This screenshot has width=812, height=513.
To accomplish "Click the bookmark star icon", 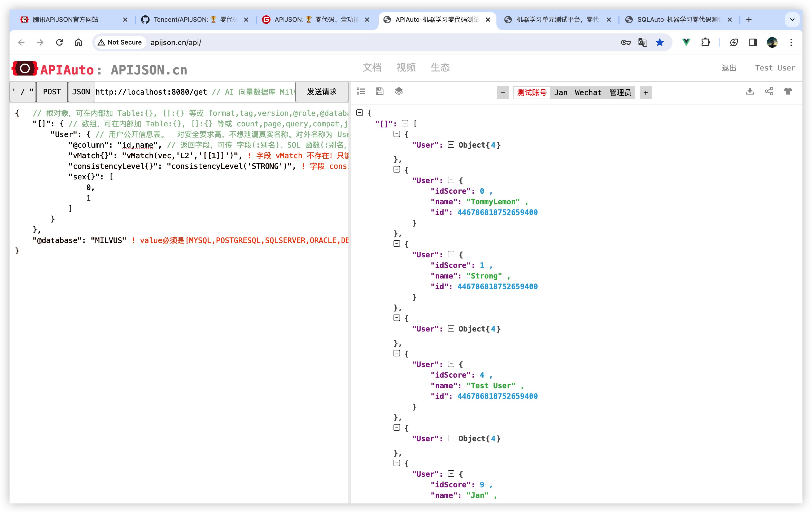I will click(660, 42).
